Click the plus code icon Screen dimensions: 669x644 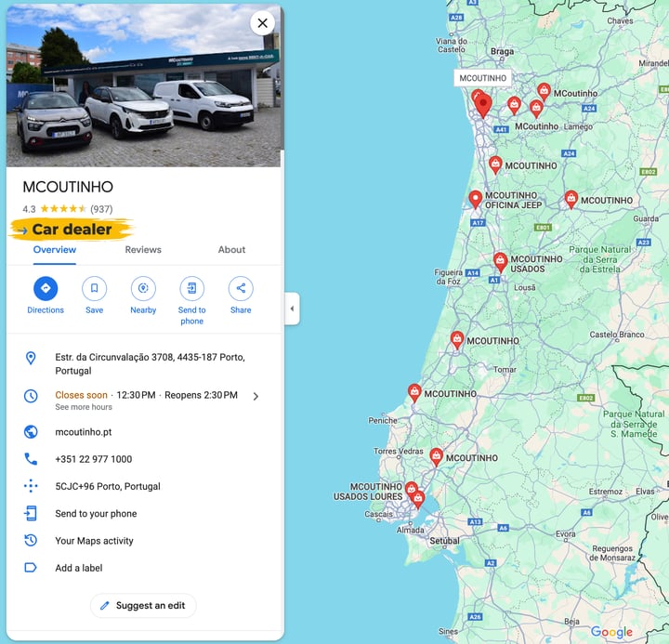31,486
